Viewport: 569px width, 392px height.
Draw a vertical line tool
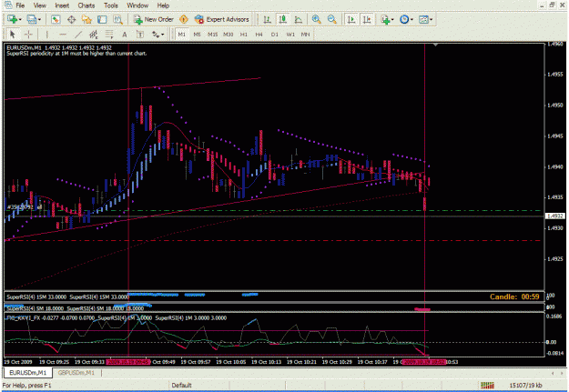point(46,35)
